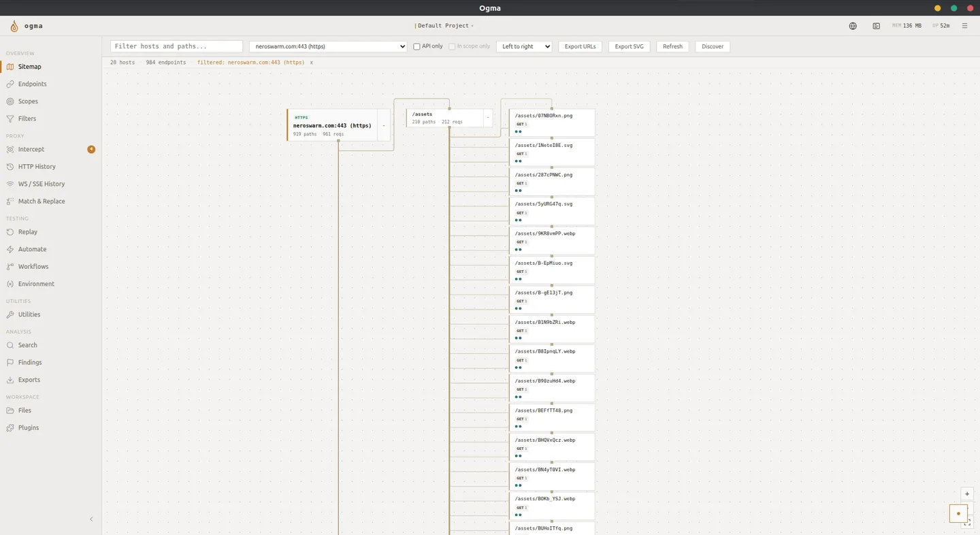Click the fit-to-view icon on canvas
980x535 pixels.
(x=967, y=523)
